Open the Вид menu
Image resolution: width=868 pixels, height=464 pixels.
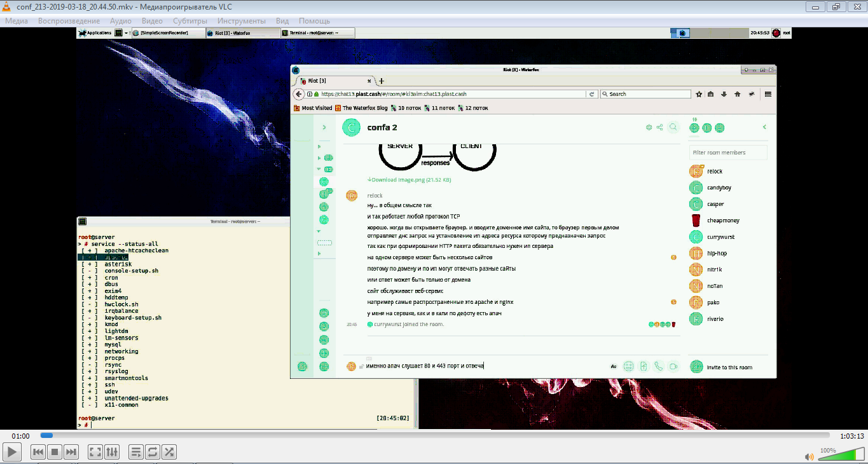(x=282, y=20)
